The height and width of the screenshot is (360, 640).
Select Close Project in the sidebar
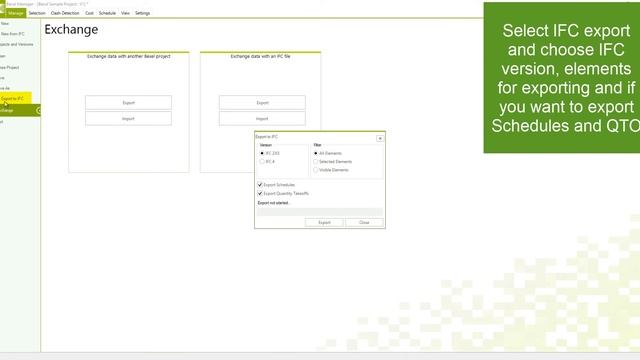10,67
